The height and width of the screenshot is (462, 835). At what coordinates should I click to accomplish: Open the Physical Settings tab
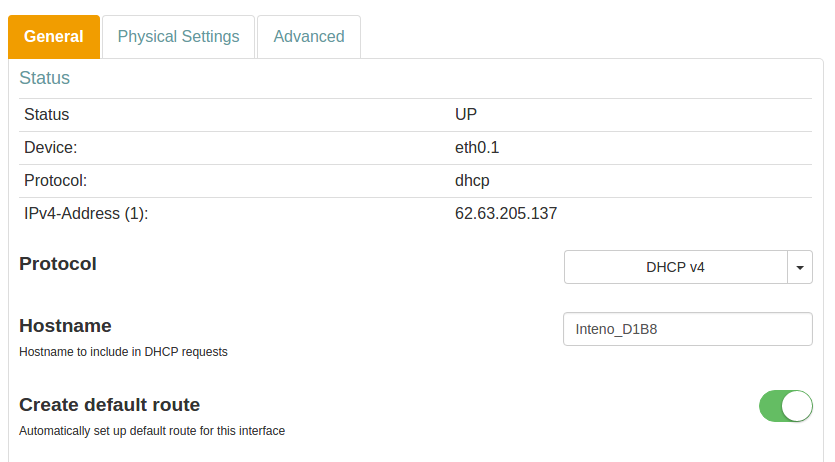click(179, 37)
